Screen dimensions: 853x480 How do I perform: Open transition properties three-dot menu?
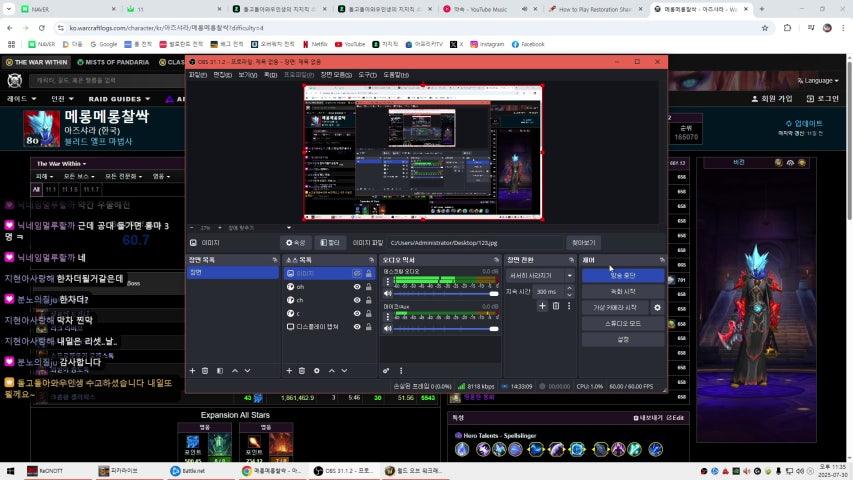click(569, 306)
